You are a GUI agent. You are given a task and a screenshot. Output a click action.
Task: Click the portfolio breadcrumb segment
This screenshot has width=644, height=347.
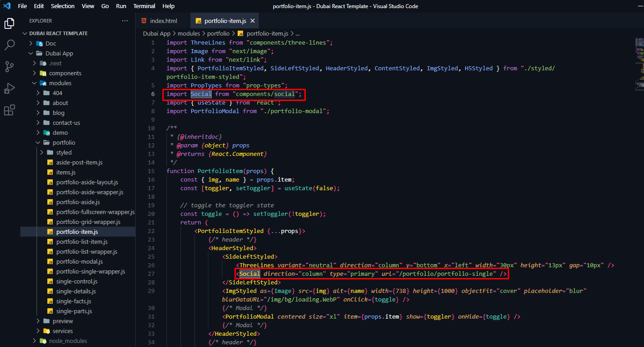pyautogui.click(x=218, y=33)
